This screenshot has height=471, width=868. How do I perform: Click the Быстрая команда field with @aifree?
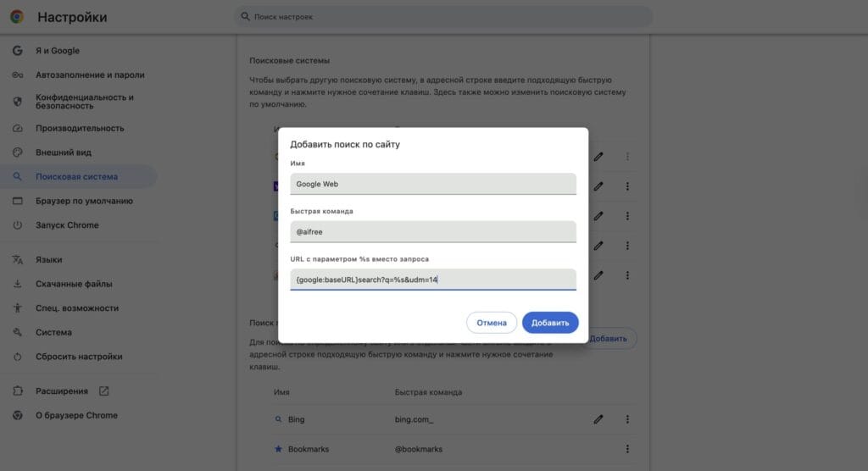coord(433,231)
